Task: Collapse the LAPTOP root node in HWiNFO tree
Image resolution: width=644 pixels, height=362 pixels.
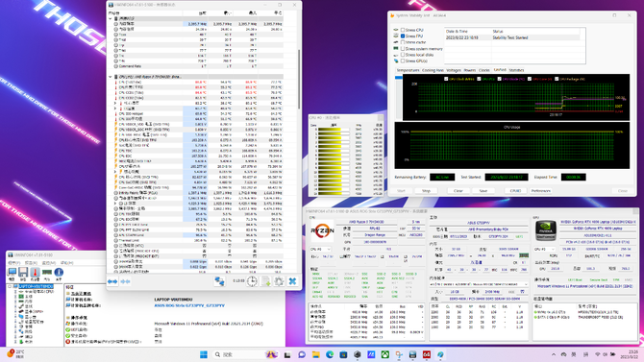Action: 10,286
